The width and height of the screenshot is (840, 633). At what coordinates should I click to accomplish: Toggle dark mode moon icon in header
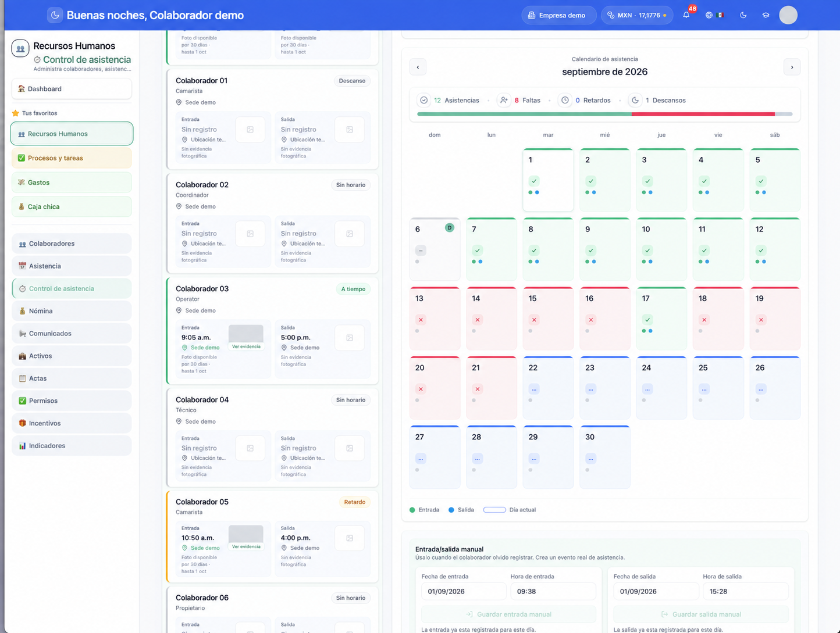point(743,15)
